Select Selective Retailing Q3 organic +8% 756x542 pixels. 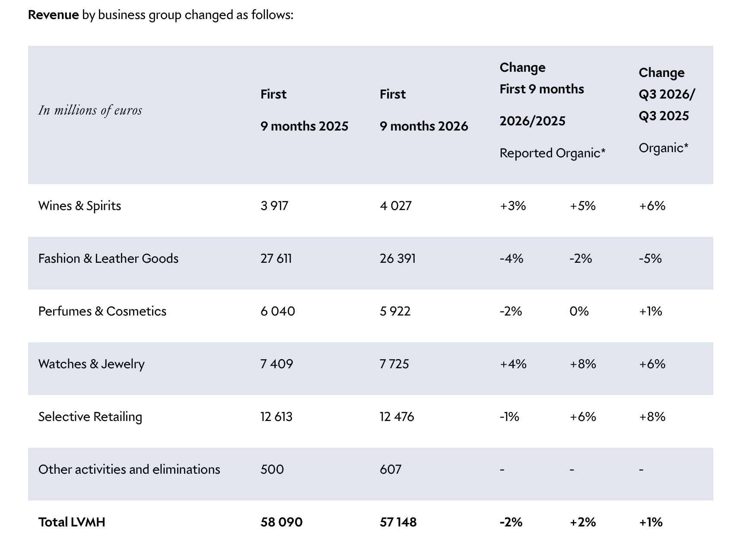point(652,417)
